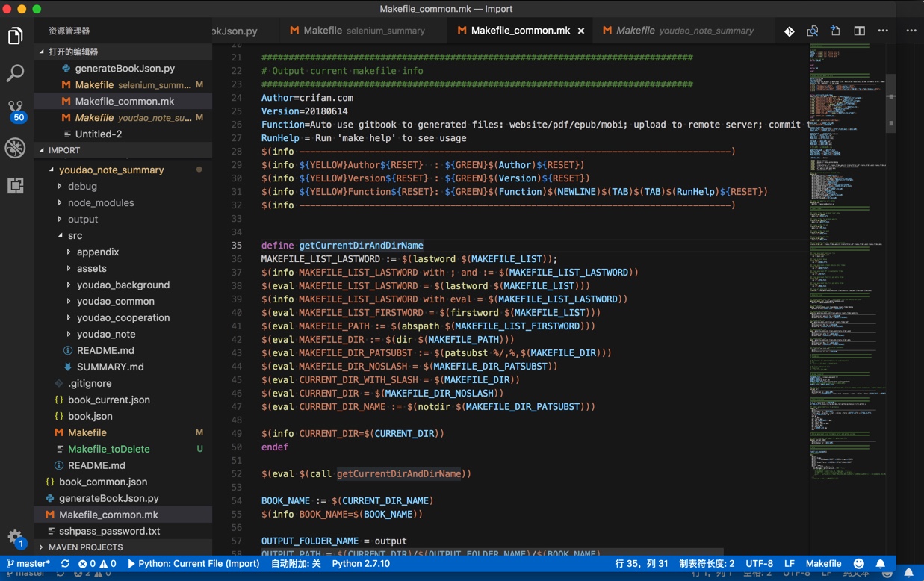The height and width of the screenshot is (581, 924).
Task: Click the Makefile language mode button
Action: [x=823, y=564]
